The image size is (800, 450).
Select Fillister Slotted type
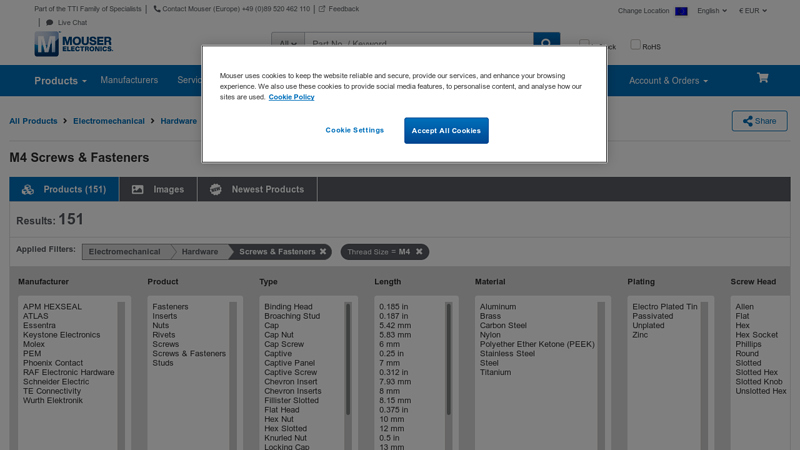tap(291, 401)
